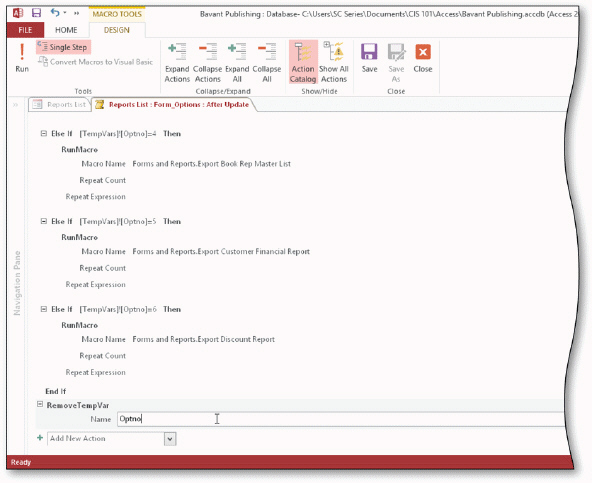Viewport: 592px width, 483px height.
Task: Open the Add New Action dropdown arrow
Action: [170, 439]
